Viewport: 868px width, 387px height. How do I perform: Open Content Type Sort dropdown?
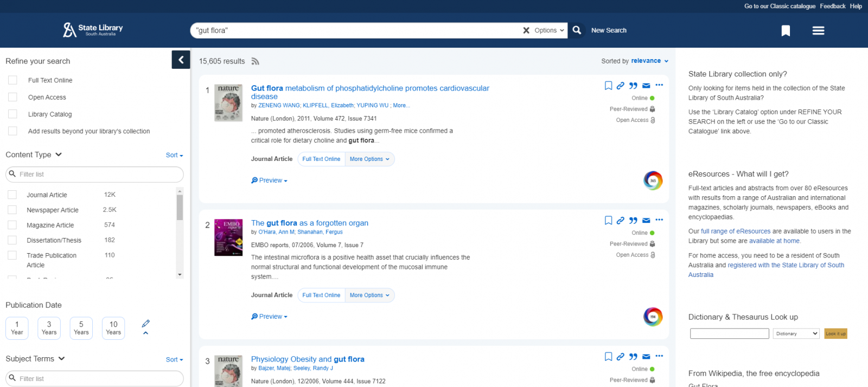174,155
